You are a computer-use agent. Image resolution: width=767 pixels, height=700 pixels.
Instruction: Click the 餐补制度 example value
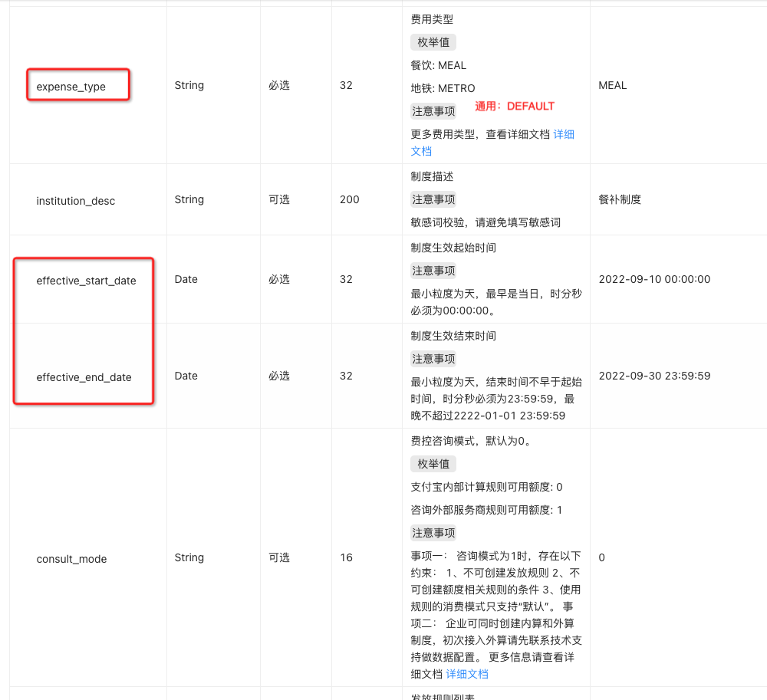[620, 199]
